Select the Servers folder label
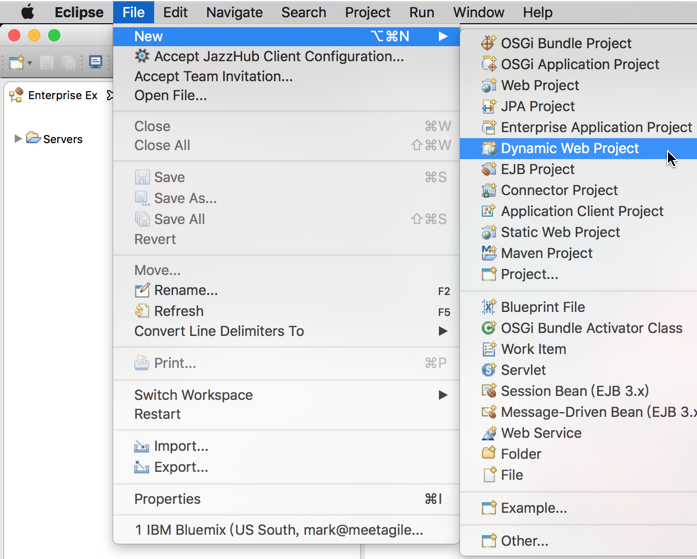The image size is (697, 559). click(x=63, y=139)
